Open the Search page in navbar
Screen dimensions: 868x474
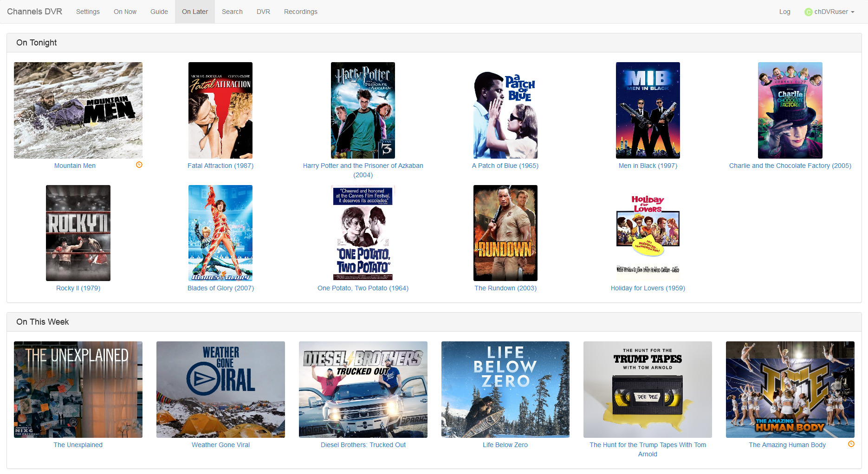[232, 12]
